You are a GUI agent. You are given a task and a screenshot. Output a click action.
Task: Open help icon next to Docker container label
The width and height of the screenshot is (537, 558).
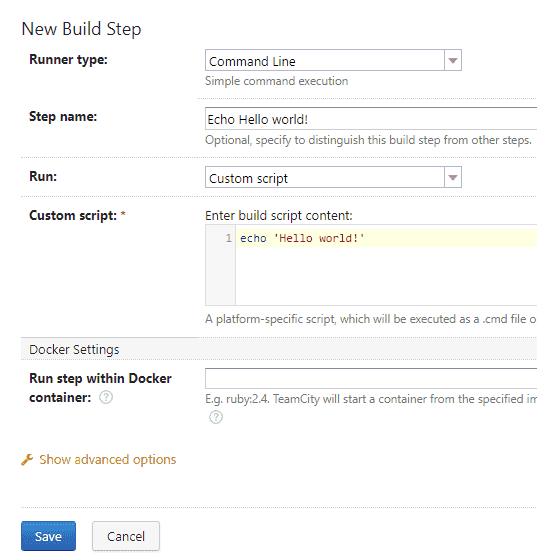pyautogui.click(x=106, y=397)
